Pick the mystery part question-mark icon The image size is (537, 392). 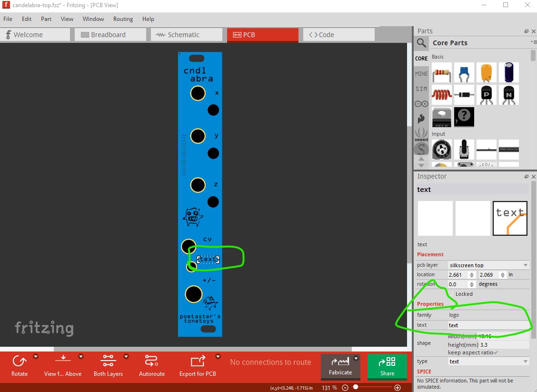coord(464,117)
